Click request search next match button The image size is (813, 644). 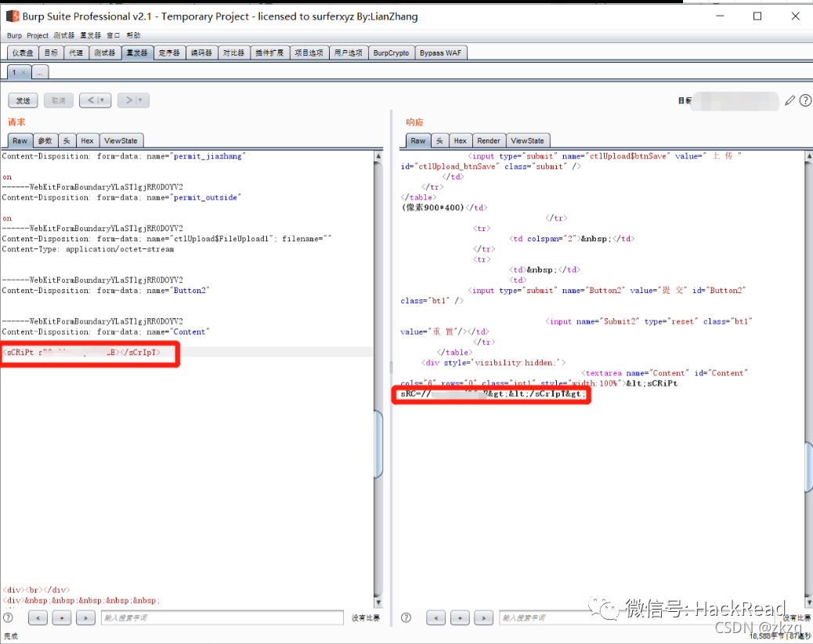(x=85, y=617)
